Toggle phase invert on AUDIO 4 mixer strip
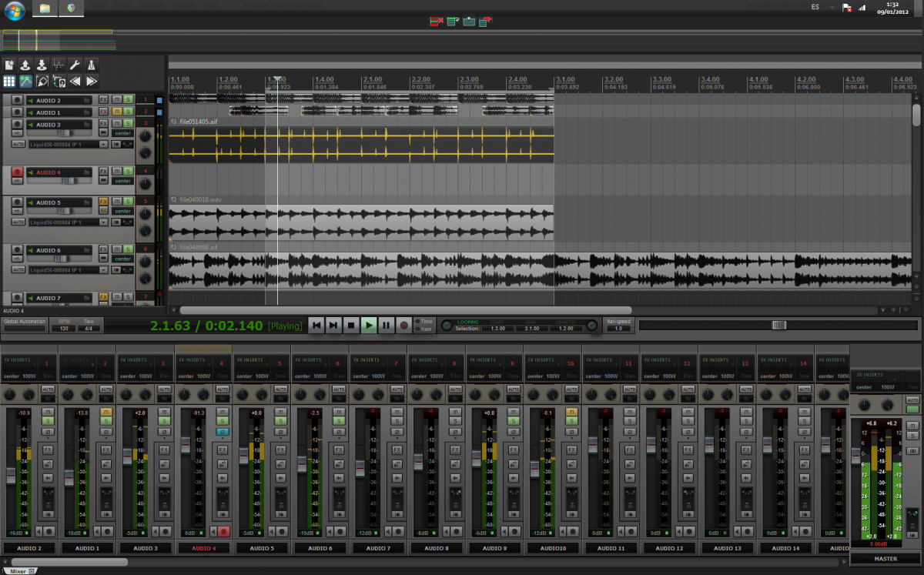The height and width of the screenshot is (575, 924). (x=223, y=432)
